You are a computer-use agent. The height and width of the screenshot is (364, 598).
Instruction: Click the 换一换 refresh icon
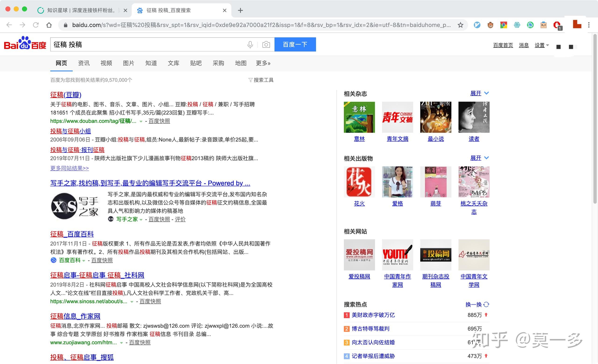pyautogui.click(x=486, y=304)
